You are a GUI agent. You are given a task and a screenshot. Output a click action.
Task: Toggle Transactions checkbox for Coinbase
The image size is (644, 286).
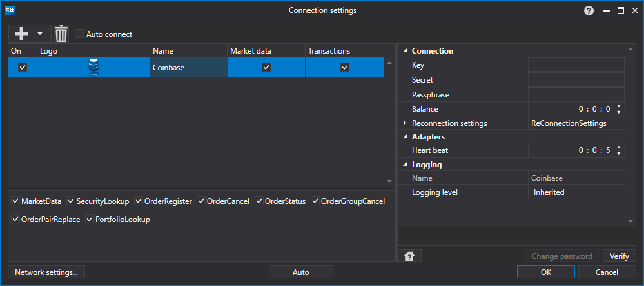345,68
